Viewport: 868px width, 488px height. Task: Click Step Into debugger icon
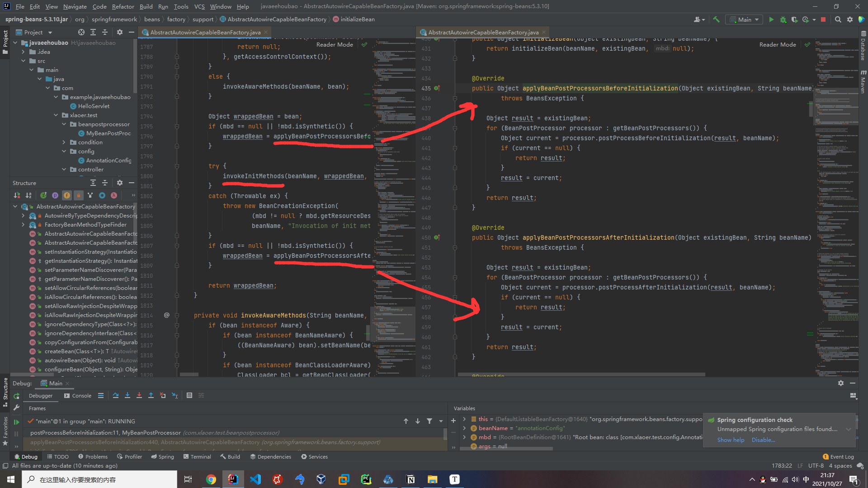pyautogui.click(x=127, y=395)
